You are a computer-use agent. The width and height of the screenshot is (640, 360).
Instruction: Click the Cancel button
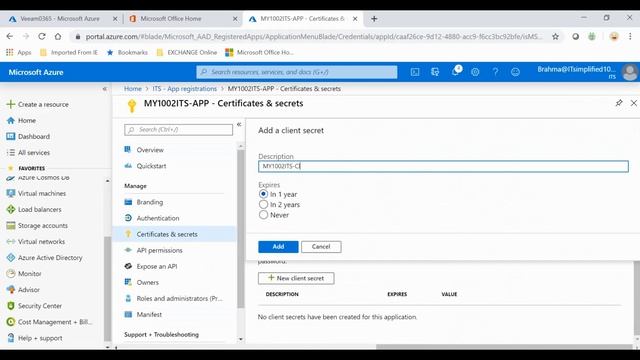point(321,247)
